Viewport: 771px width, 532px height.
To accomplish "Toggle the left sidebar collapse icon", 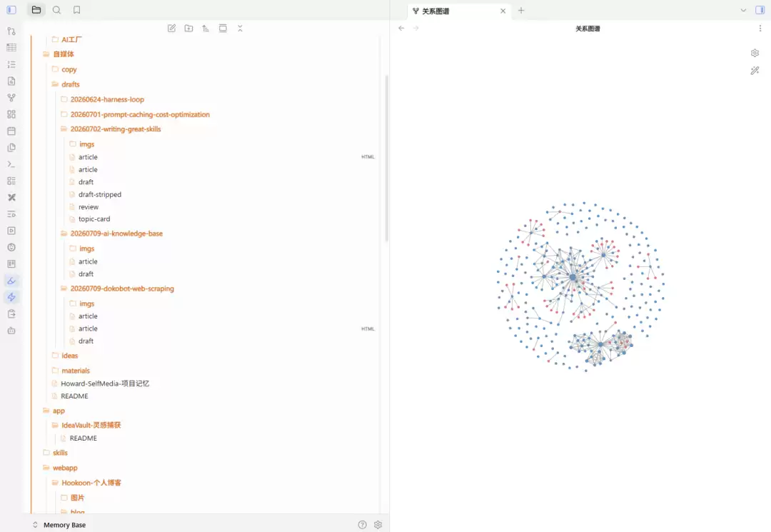I will [11, 10].
